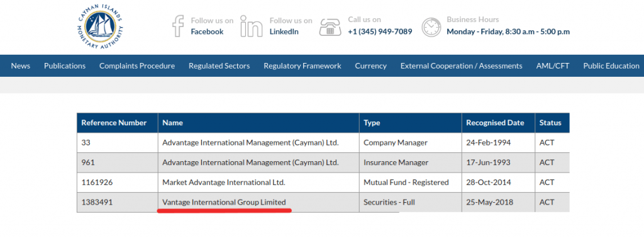Click Market Advantage International Ltd. name

click(224, 182)
